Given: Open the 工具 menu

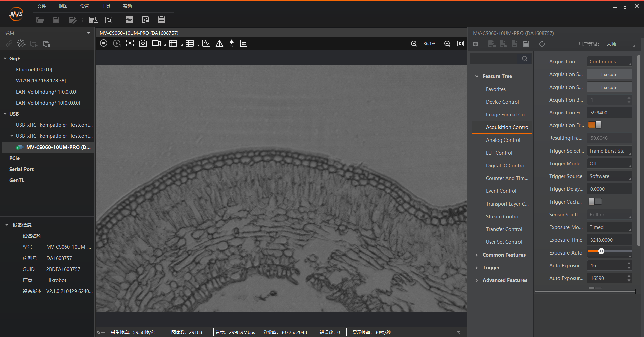Looking at the screenshot, I should click(106, 6).
